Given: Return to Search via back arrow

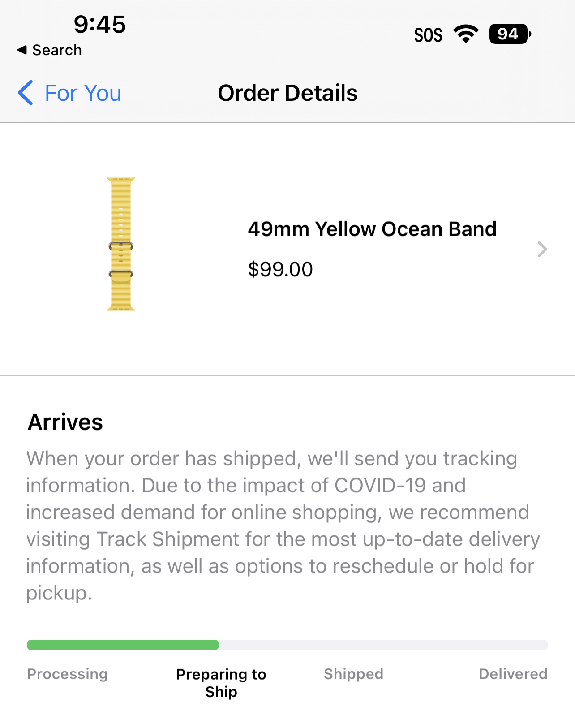Looking at the screenshot, I should pyautogui.click(x=49, y=50).
